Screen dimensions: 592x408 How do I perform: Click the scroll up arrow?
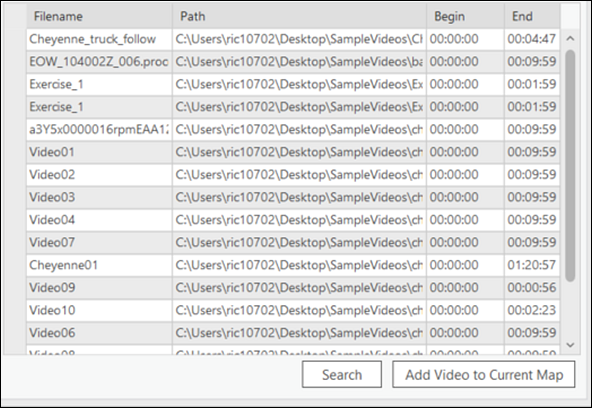coord(570,38)
